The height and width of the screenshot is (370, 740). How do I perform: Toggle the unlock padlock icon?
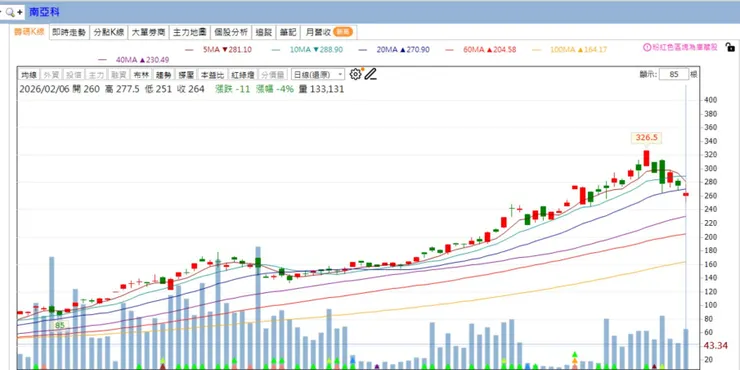[x=730, y=47]
